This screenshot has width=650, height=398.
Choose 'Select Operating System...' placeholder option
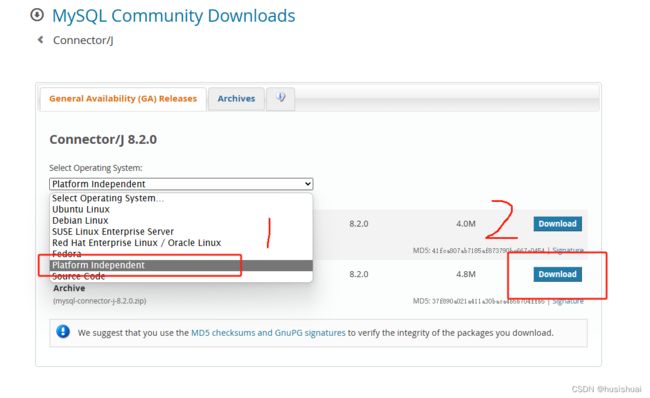(181, 198)
